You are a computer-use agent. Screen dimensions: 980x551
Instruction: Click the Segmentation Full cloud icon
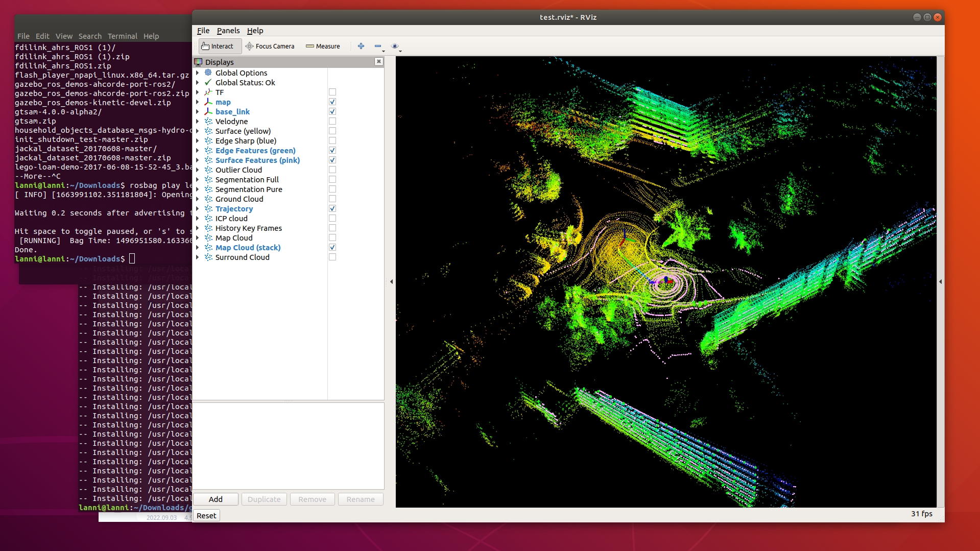pyautogui.click(x=208, y=179)
